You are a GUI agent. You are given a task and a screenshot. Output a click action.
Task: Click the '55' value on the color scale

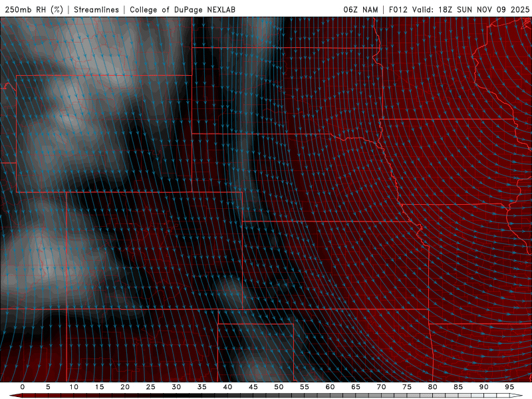click(x=305, y=387)
